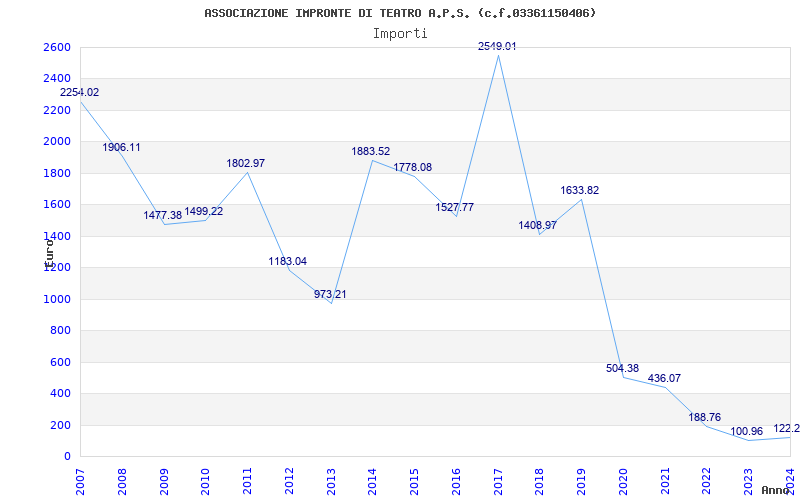Click the 1408.97 value label
This screenshot has width=800, height=500.
[538, 225]
